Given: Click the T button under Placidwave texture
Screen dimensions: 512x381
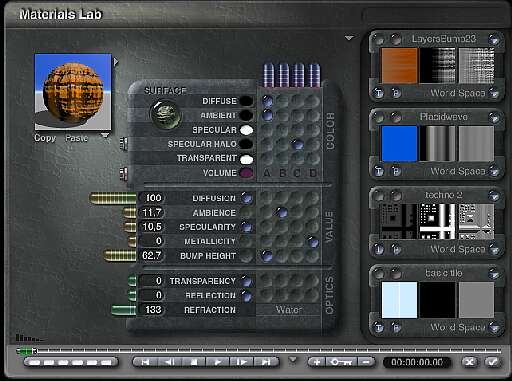Looking at the screenshot, I should point(379,171).
